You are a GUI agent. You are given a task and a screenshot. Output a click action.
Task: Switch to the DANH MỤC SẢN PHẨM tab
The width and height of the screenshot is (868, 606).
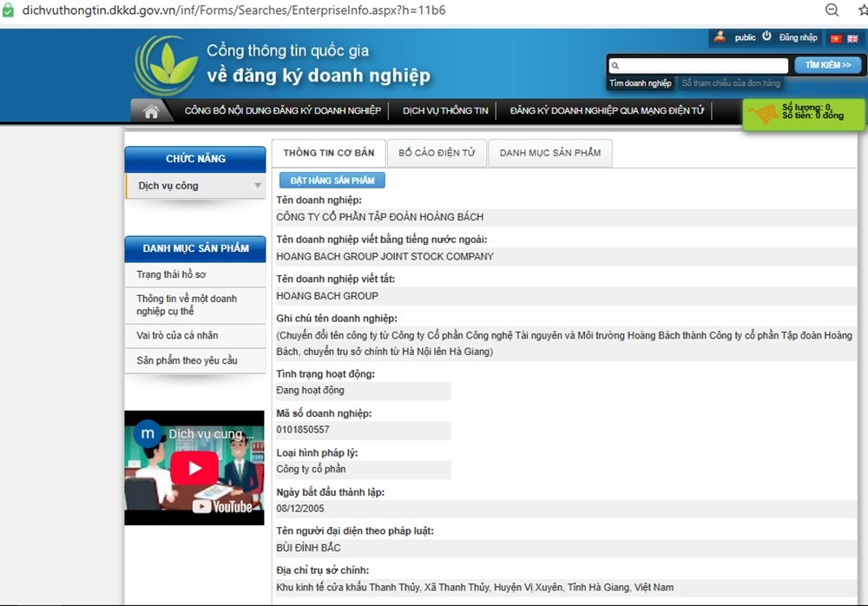tap(549, 153)
